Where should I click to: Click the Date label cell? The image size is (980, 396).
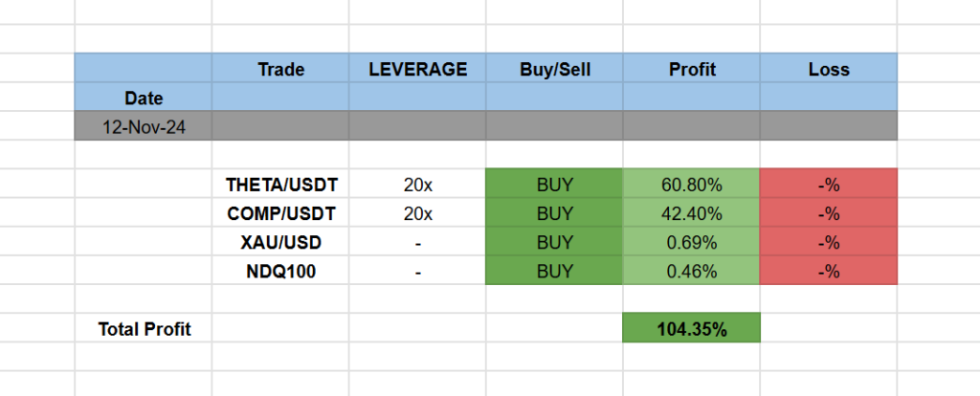pyautogui.click(x=144, y=98)
